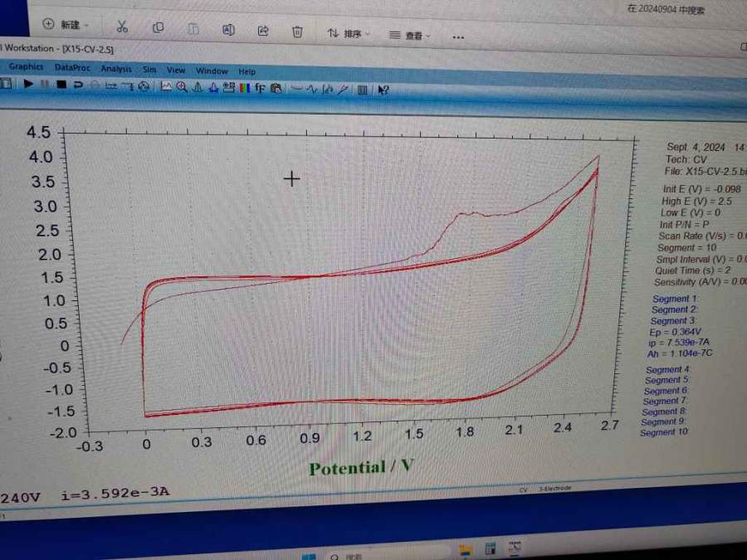The width and height of the screenshot is (747, 560).
Task: Click the Explorer share icon
Action: tap(263, 31)
